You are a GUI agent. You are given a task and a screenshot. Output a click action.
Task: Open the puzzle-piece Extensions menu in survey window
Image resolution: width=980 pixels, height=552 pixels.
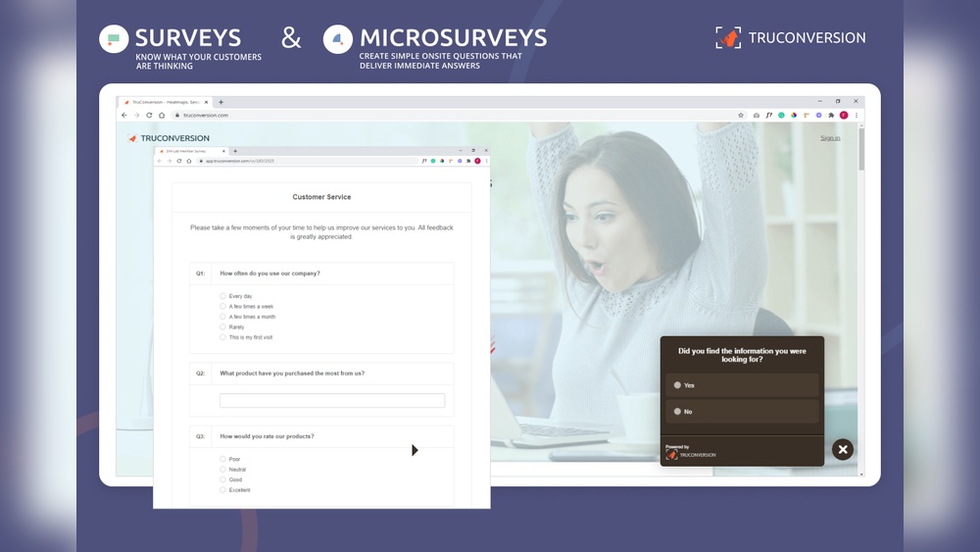(468, 162)
